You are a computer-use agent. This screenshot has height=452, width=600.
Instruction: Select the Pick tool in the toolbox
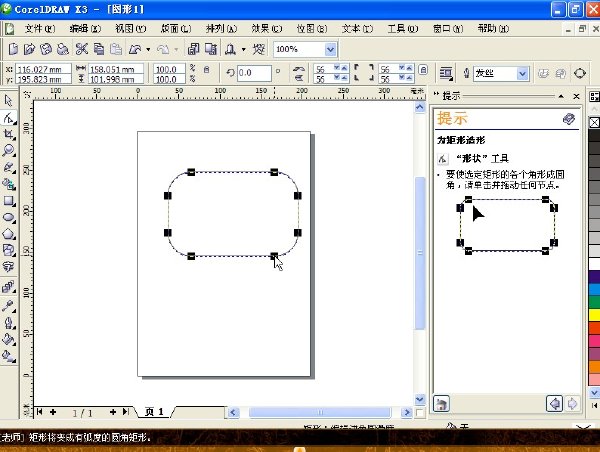coord(8,100)
